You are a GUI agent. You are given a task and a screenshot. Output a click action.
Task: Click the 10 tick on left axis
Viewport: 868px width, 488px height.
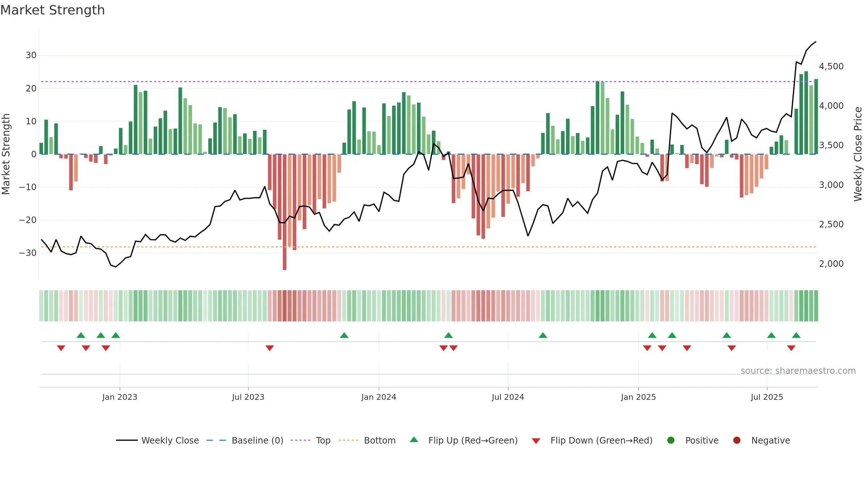pyautogui.click(x=31, y=121)
